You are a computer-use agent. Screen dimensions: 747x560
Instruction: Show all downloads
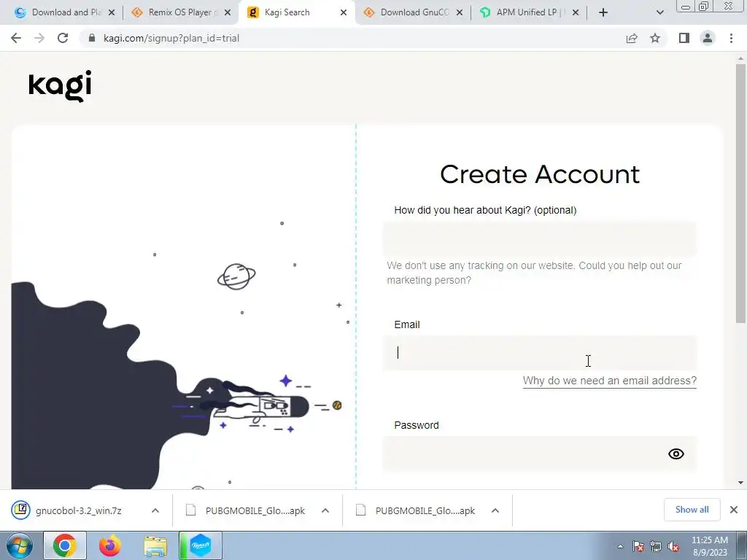(x=692, y=510)
